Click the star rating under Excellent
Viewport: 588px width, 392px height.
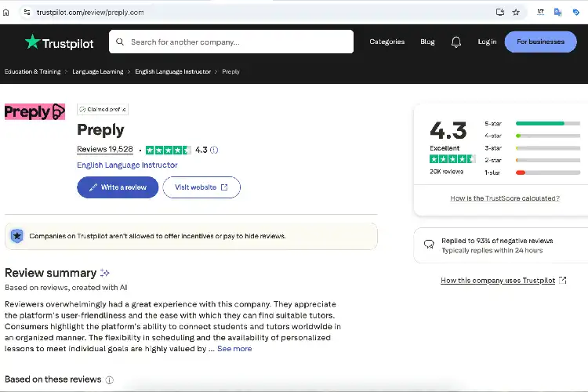[x=452, y=159]
